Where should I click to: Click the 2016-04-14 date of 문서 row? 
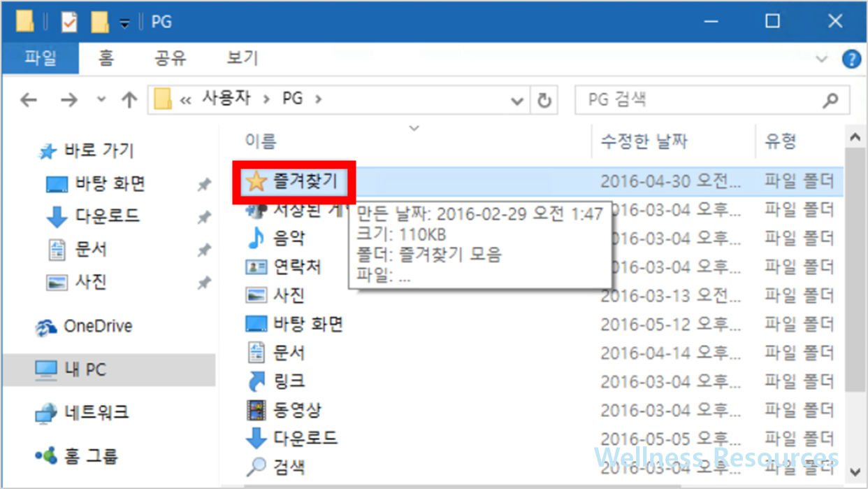(x=671, y=353)
